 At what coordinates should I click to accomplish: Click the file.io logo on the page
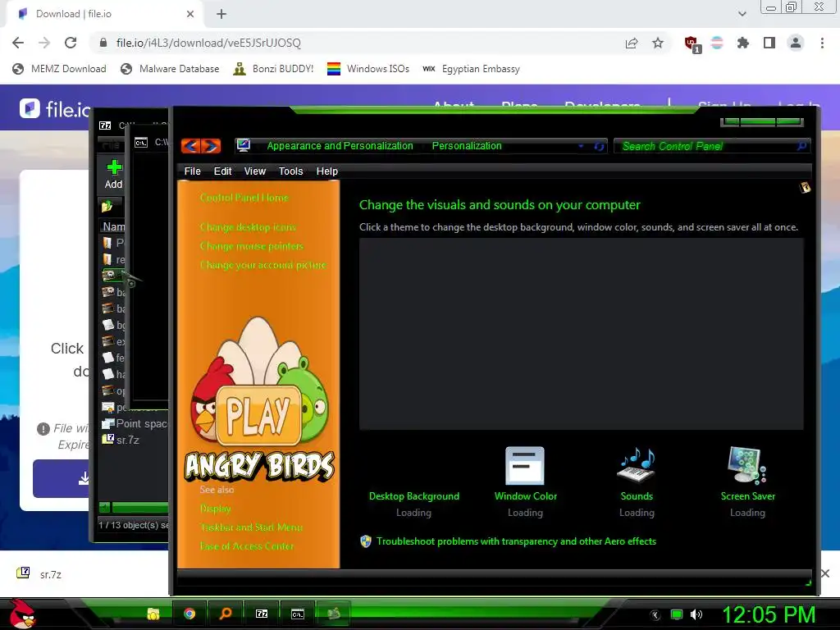tap(56, 109)
